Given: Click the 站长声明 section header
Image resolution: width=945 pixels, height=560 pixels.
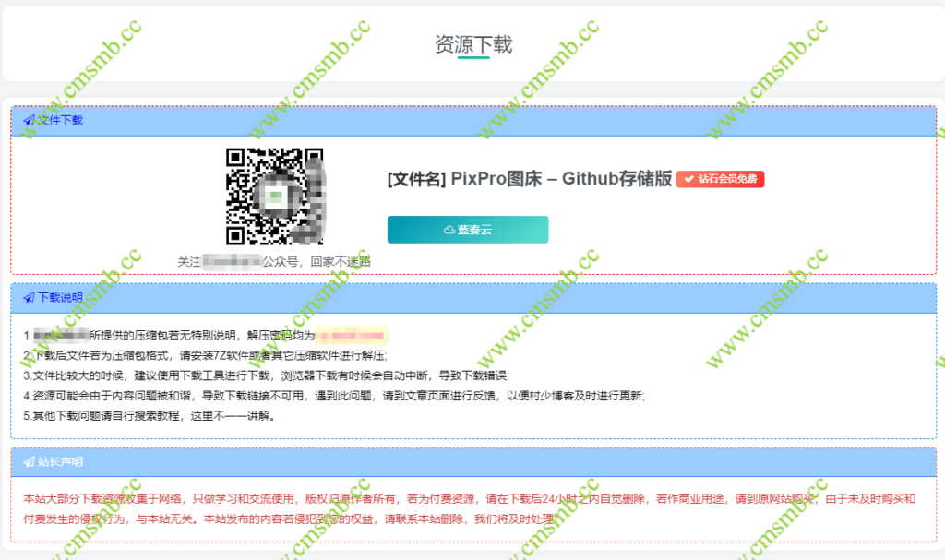Looking at the screenshot, I should 473,462.
